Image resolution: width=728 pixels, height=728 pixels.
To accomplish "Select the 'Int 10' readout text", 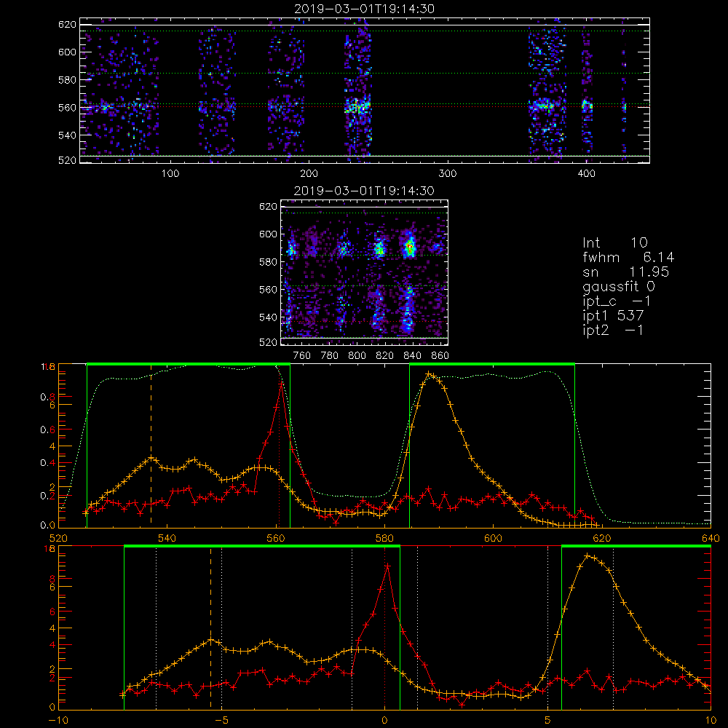I will 614,242.
